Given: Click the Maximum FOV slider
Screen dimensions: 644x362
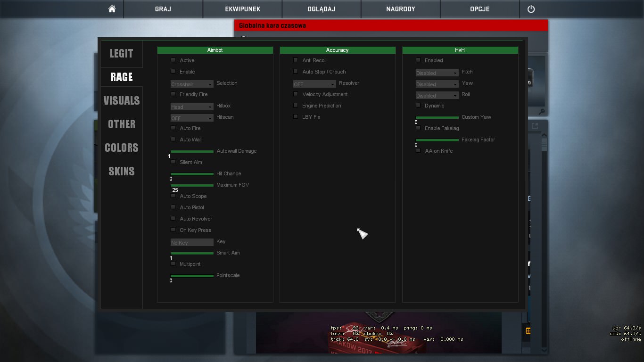Looking at the screenshot, I should pos(192,185).
